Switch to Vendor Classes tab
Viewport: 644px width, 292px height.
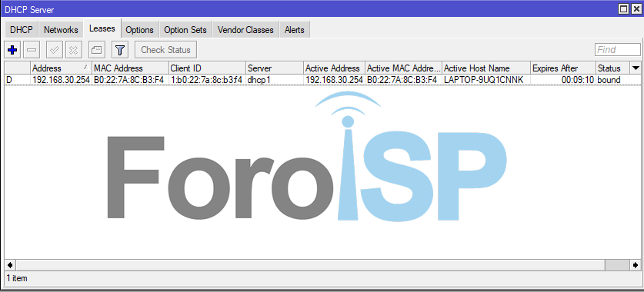tap(245, 30)
